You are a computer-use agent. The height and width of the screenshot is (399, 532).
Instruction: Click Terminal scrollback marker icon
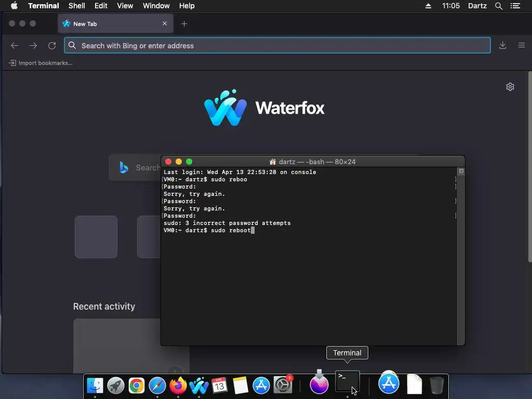point(461,171)
